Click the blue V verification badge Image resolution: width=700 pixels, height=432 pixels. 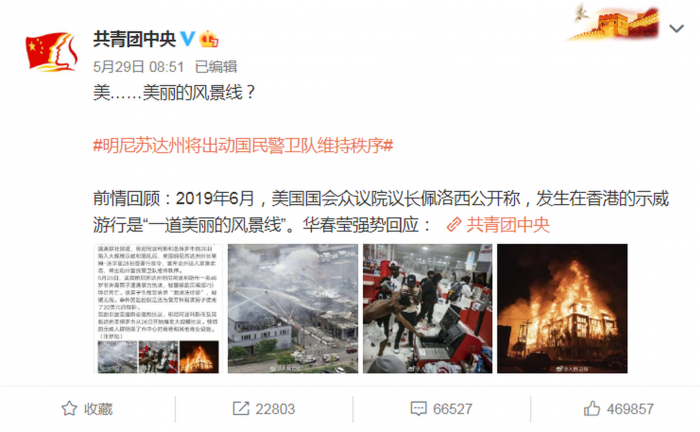tap(188, 39)
